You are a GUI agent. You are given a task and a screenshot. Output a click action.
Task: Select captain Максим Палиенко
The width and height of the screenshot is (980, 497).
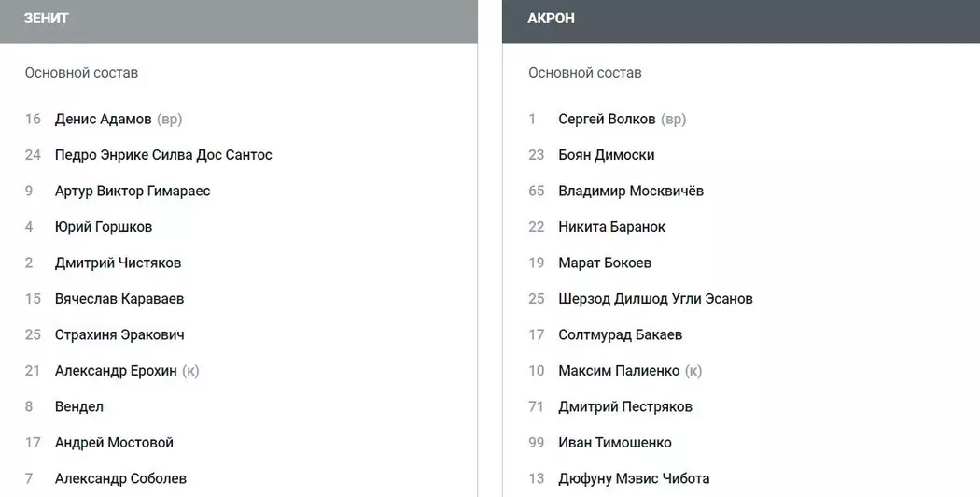click(x=619, y=371)
